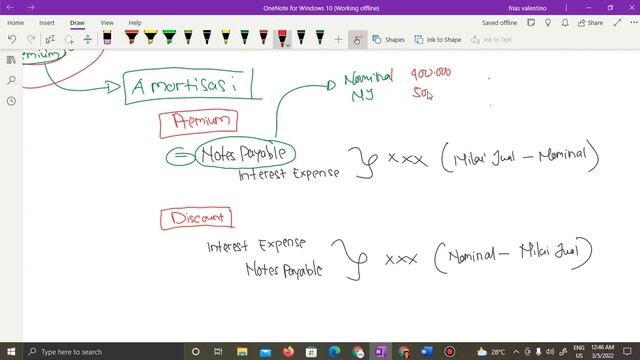Viewport: 640px width, 360px height.
Task: Open the Home tab
Action: [x=16, y=23]
